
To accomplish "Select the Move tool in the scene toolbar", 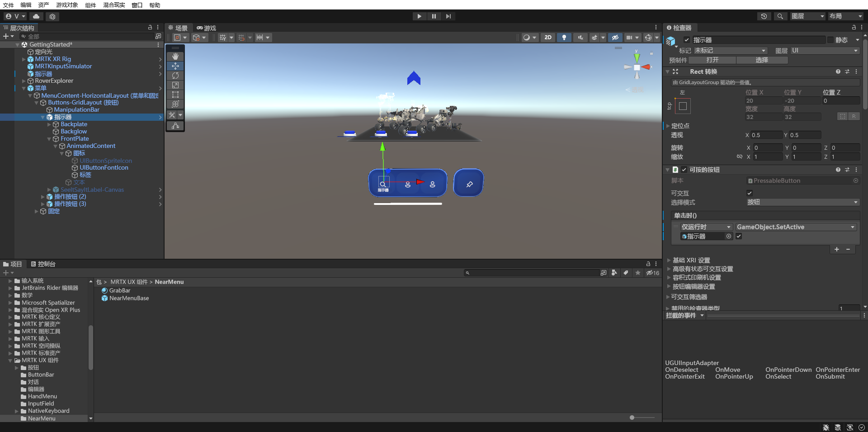I will [x=175, y=66].
